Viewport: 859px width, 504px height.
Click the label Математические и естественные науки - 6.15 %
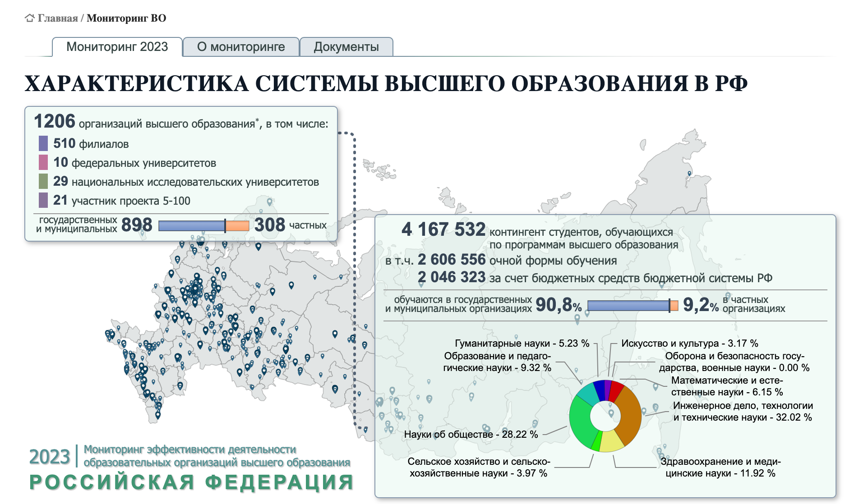coord(727,386)
